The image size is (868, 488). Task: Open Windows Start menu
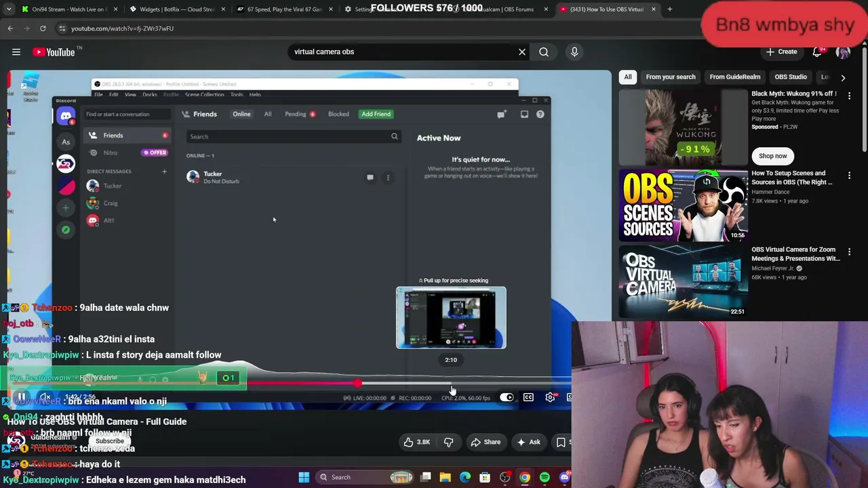[304, 477]
